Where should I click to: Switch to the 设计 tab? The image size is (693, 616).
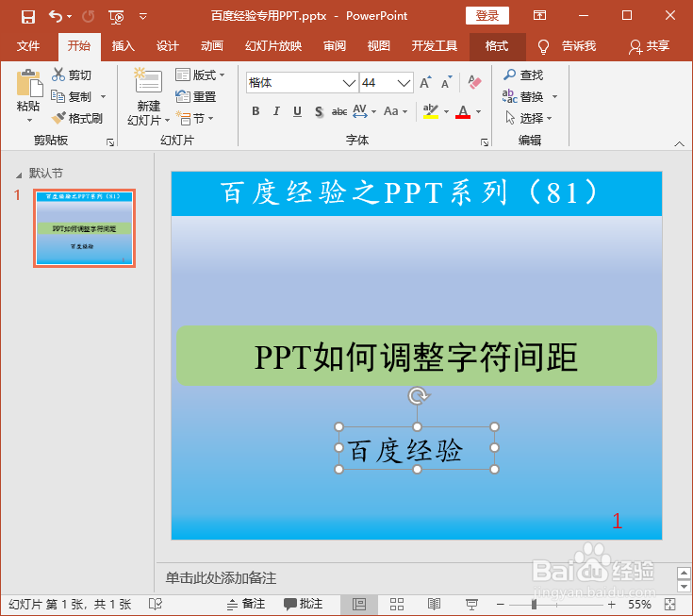click(168, 46)
